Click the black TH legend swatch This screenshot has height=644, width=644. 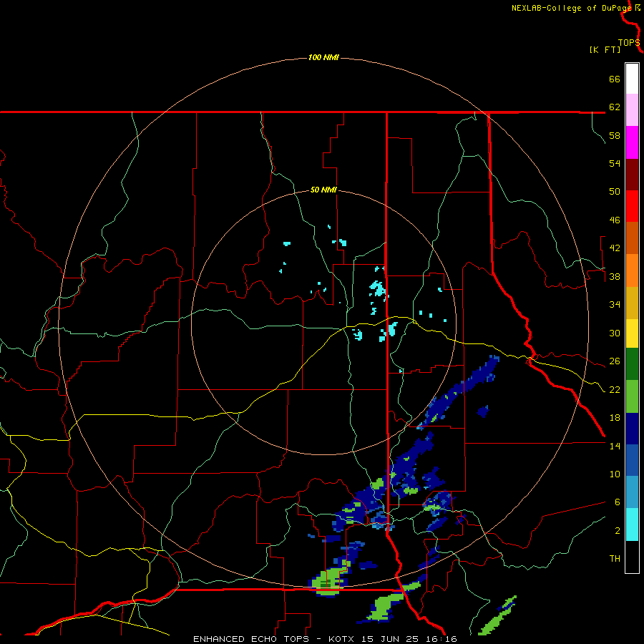click(x=632, y=557)
